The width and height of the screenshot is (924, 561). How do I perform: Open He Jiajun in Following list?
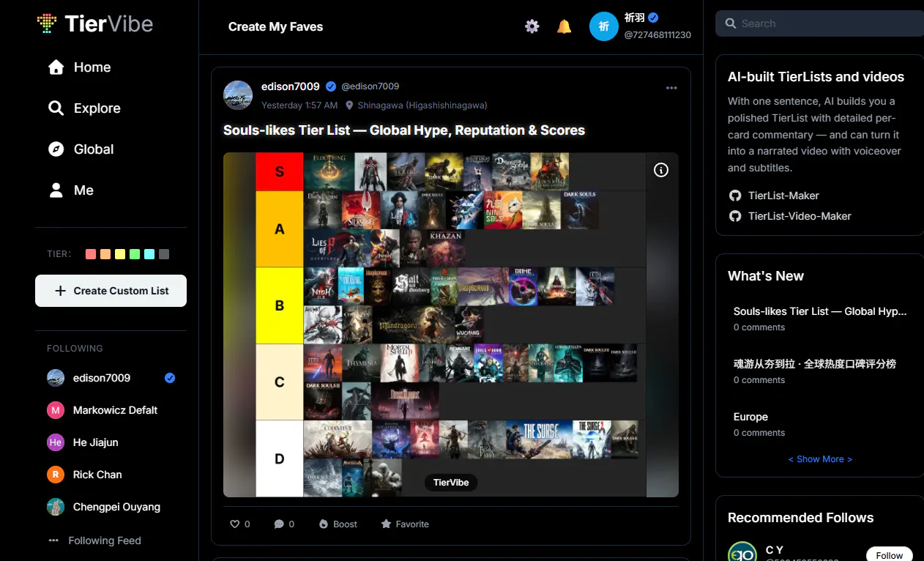pyautogui.click(x=111, y=442)
